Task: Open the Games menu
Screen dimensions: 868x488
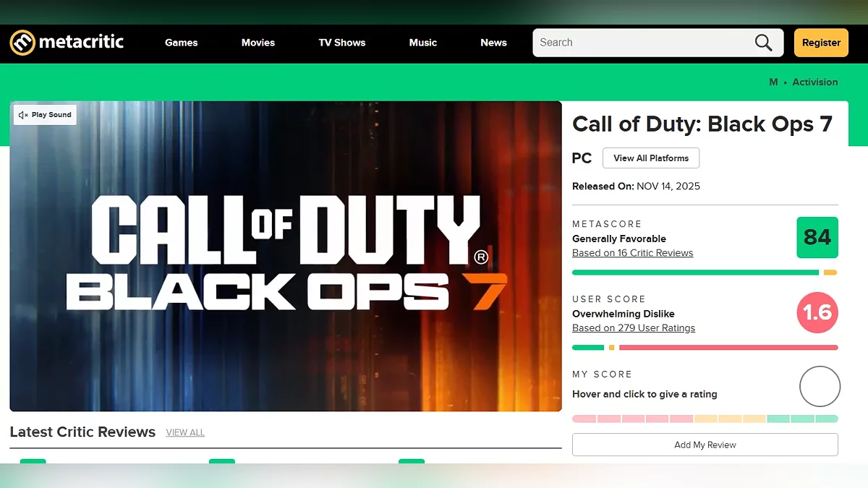Action: coord(181,43)
